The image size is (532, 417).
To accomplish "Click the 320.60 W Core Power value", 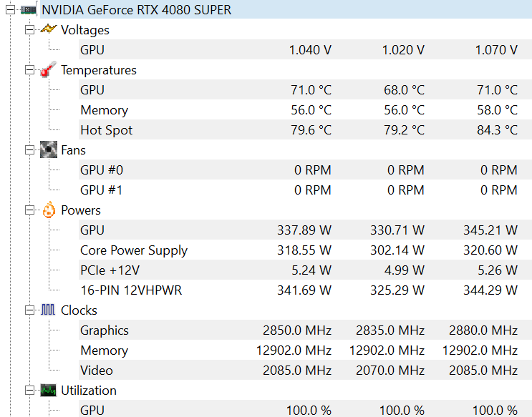I will click(490, 250).
